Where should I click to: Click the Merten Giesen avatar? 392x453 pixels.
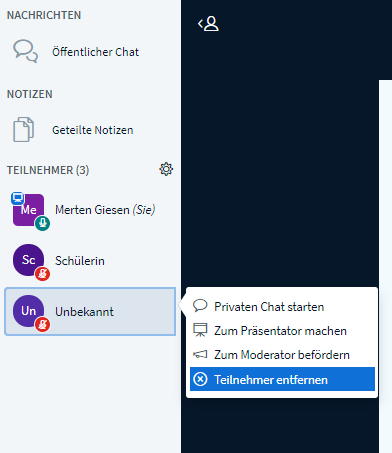click(28, 210)
